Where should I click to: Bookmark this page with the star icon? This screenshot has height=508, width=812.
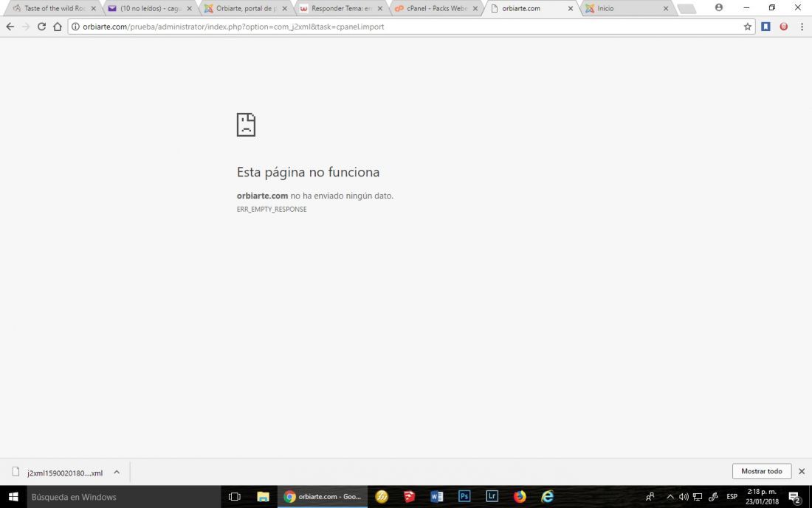tap(747, 27)
